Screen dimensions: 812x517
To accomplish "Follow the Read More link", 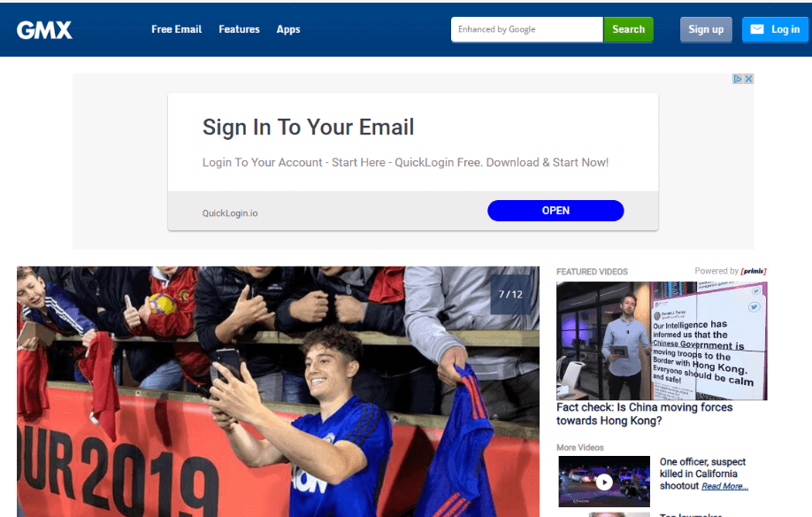I will point(724,486).
